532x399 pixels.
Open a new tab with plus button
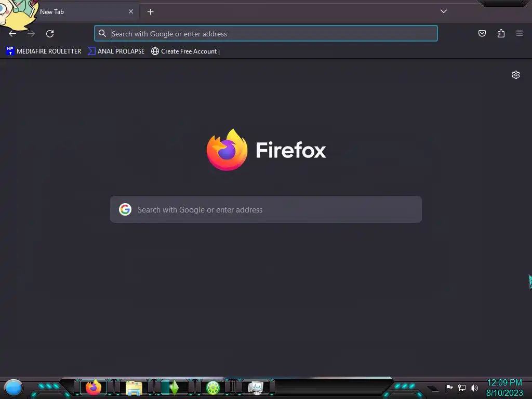coord(150,12)
